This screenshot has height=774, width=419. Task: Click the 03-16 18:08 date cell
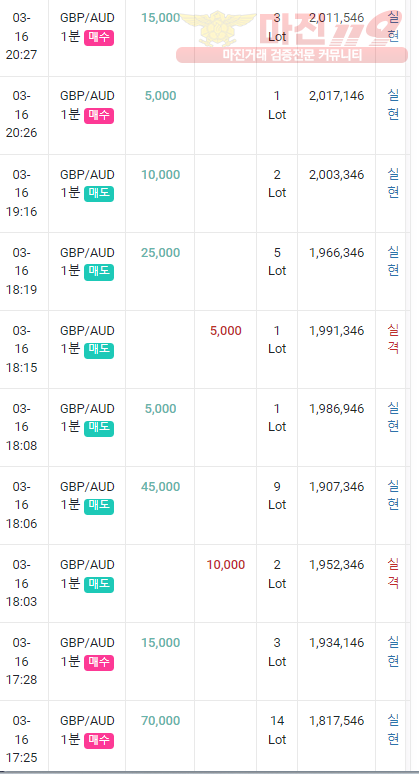tap(21, 427)
